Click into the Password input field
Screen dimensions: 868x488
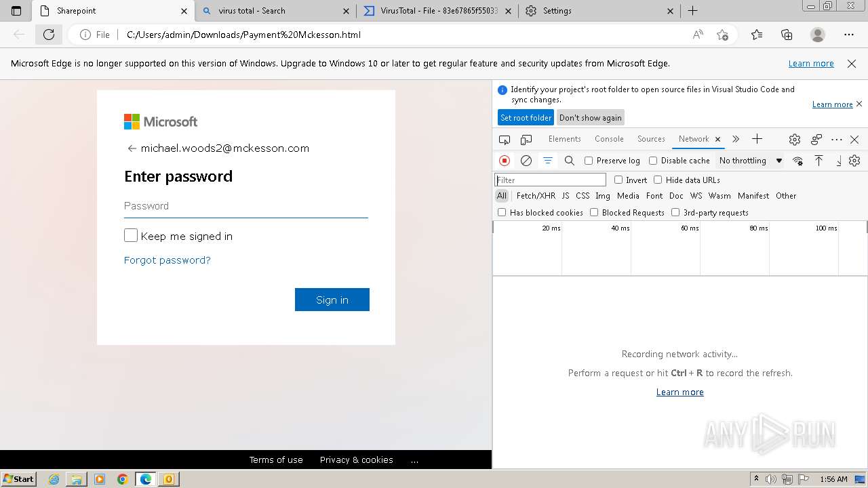(x=246, y=206)
